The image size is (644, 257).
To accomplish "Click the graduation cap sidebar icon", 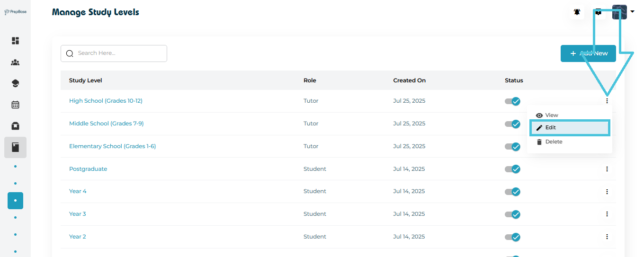I will (x=15, y=84).
